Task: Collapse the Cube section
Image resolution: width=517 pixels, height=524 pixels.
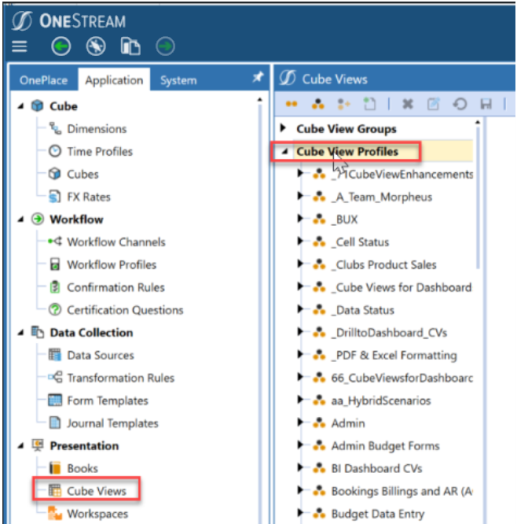Action: (x=21, y=106)
